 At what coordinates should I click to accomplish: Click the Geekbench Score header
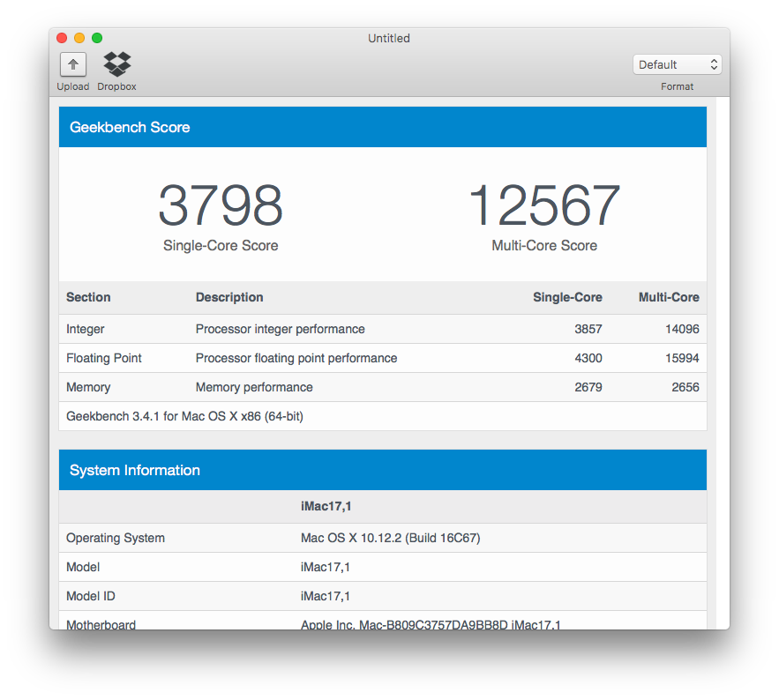coord(383,127)
